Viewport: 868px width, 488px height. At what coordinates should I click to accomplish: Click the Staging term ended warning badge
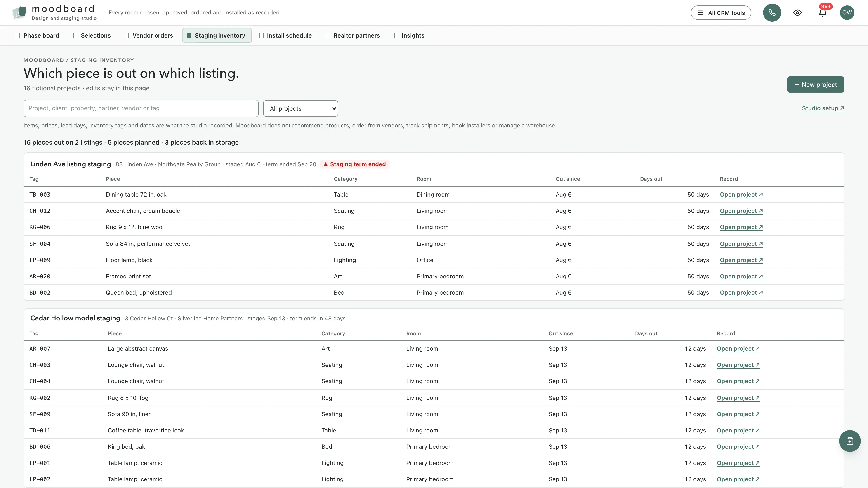[355, 164]
